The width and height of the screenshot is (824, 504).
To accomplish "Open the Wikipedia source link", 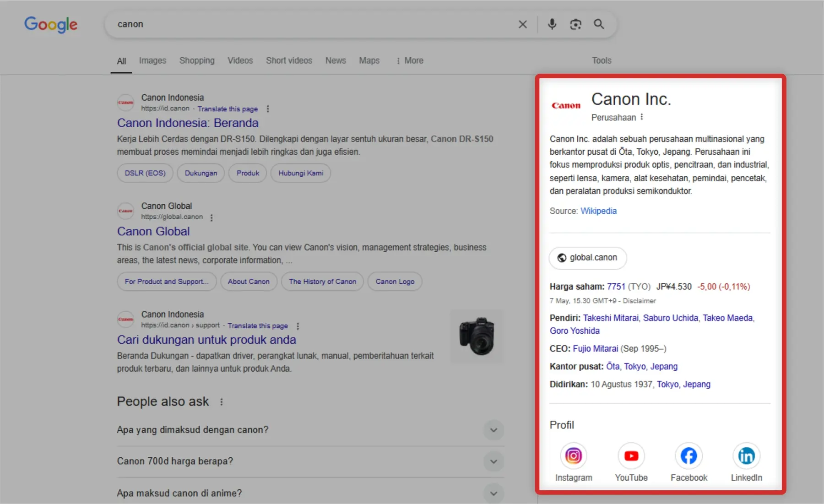I will (x=598, y=211).
